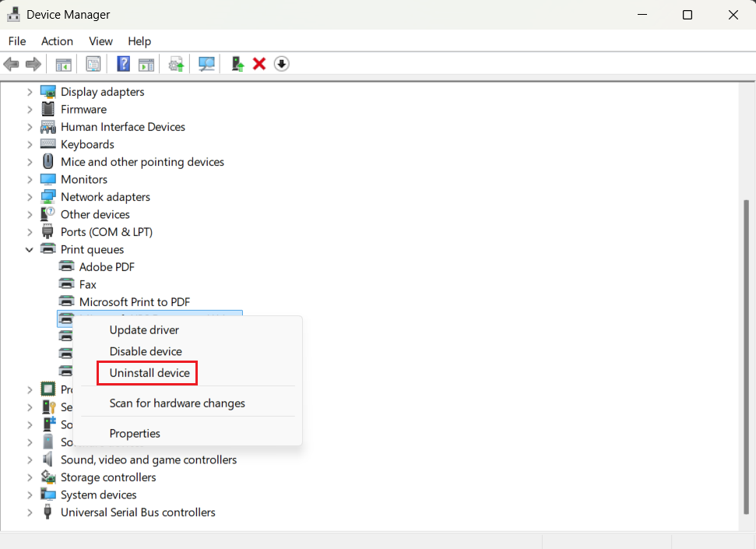Image resolution: width=756 pixels, height=549 pixels.
Task: Expand the Network adapters node
Action: (x=30, y=197)
